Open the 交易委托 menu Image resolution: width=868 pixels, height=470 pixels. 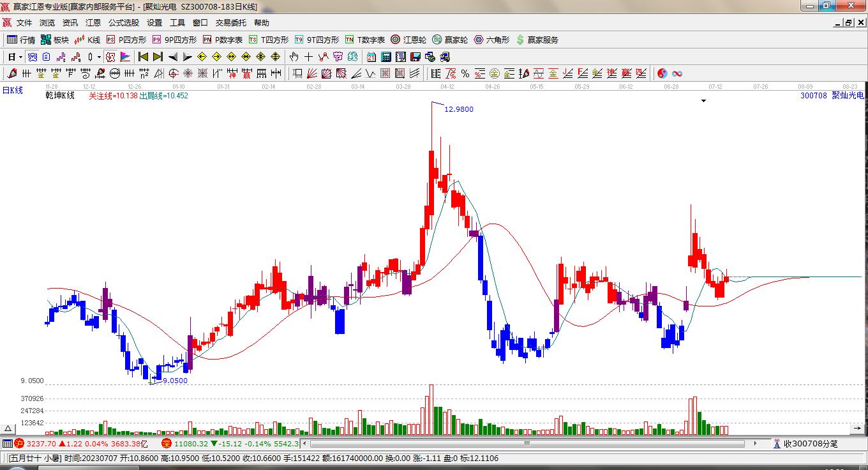click(x=230, y=22)
